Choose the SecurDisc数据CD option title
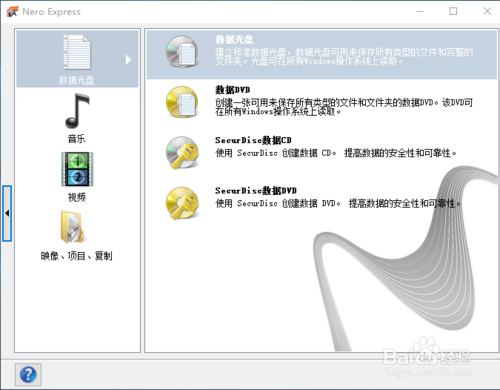Viewport: 500px width, 390px height. pyautogui.click(x=253, y=140)
